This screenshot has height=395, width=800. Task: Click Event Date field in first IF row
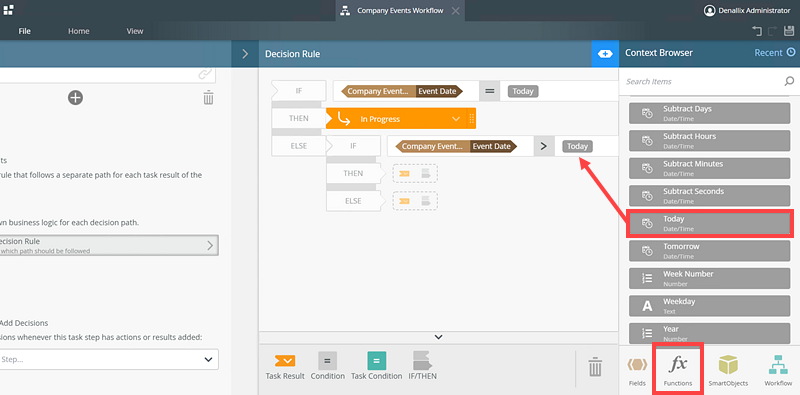coord(439,91)
